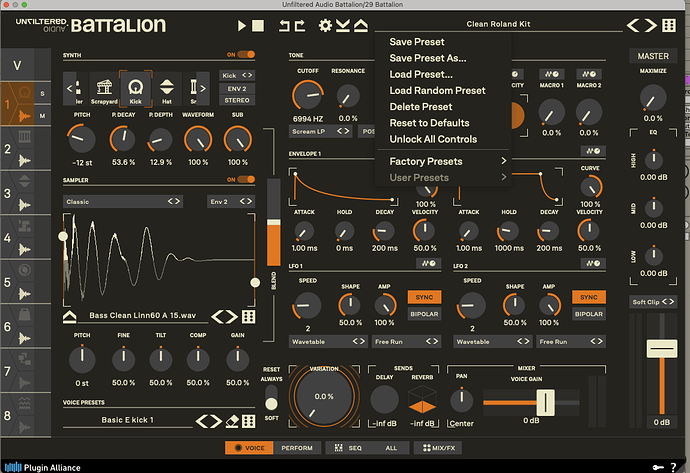
Task: Click the redo arrow icon
Action: point(300,26)
